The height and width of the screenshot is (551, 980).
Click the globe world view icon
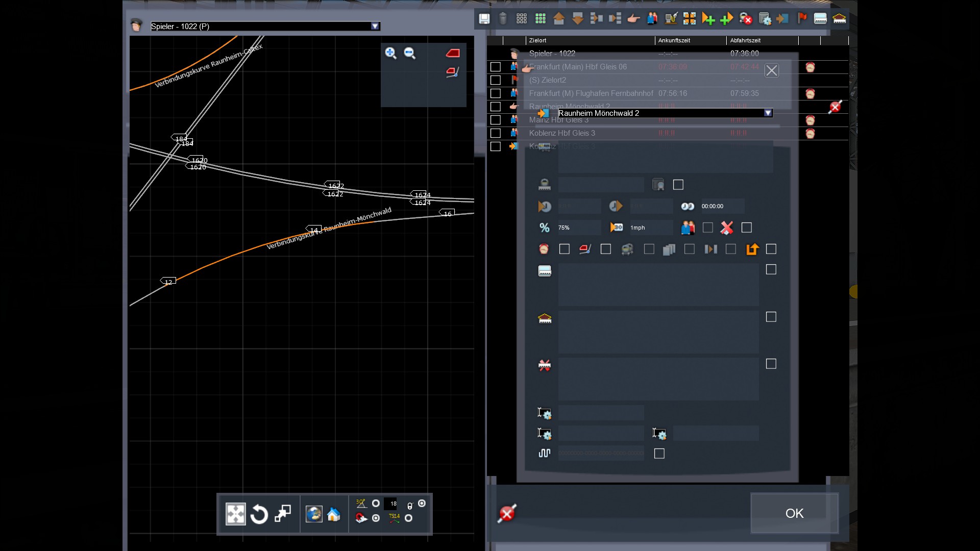pos(314,514)
